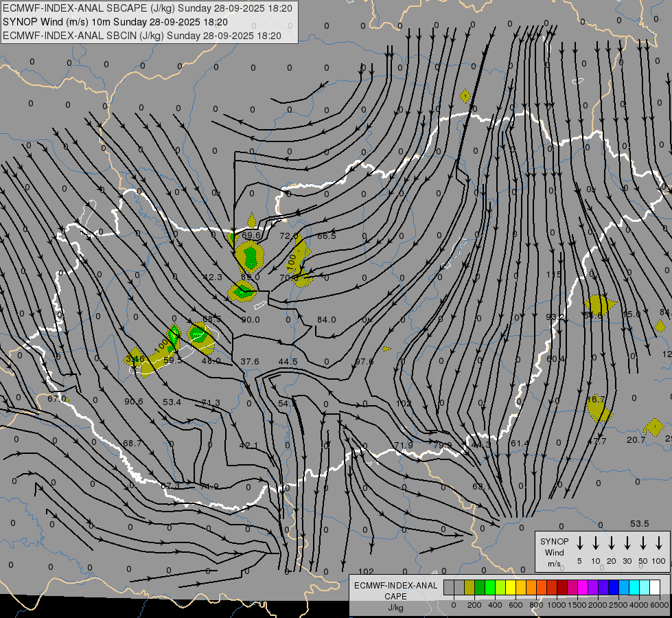Click the wind arrow above 30 in SYNOP legend
Image resolution: width=672 pixels, height=618 pixels.
(627, 543)
